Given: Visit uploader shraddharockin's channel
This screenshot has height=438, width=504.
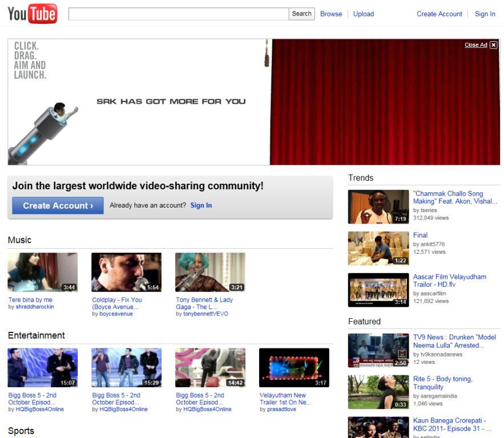Looking at the screenshot, I should [35, 307].
